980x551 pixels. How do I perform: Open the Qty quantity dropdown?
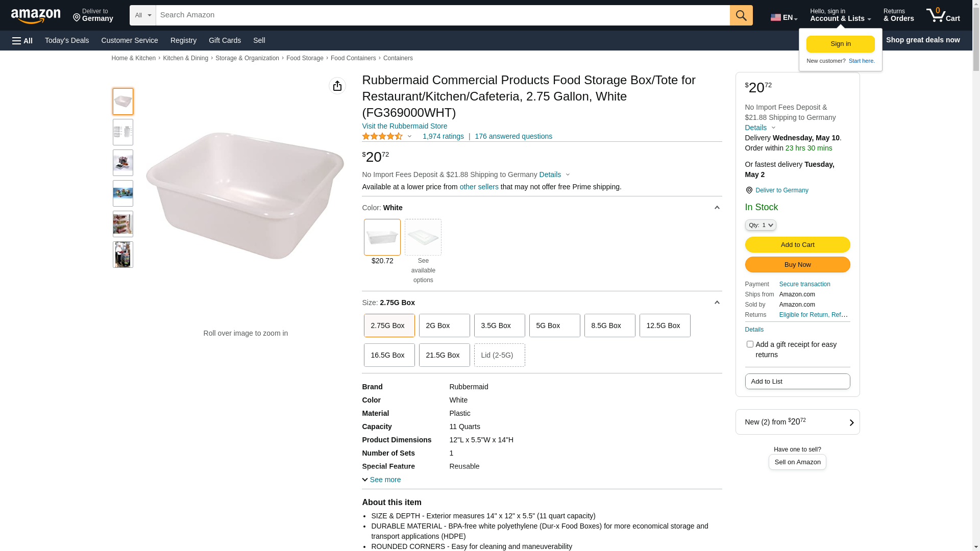coord(761,225)
